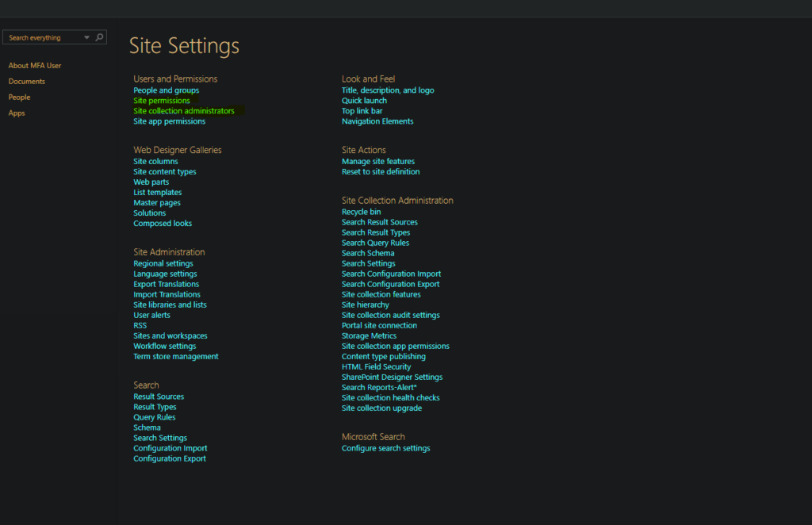Open the Apps navigation link

coord(17,113)
